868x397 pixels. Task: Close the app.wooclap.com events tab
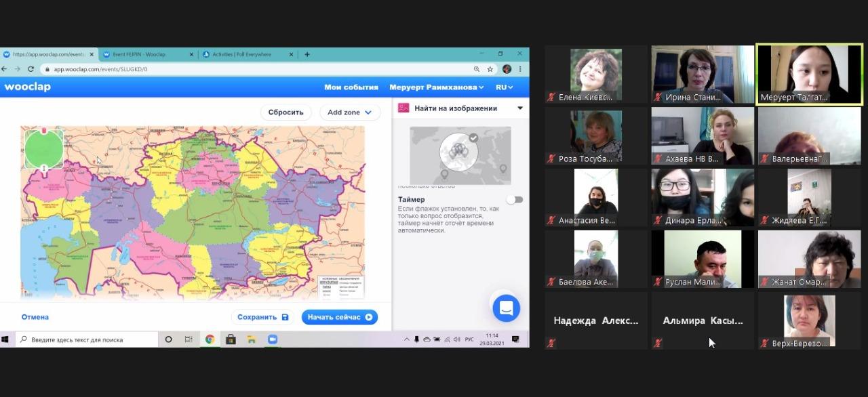point(92,54)
